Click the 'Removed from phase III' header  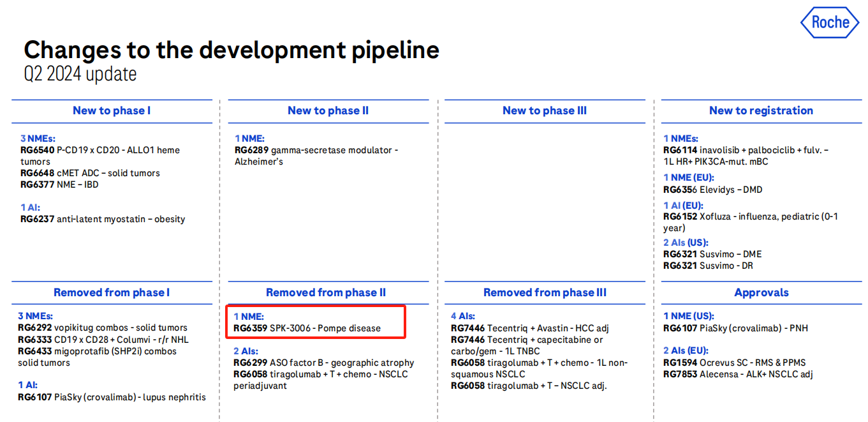click(x=545, y=292)
